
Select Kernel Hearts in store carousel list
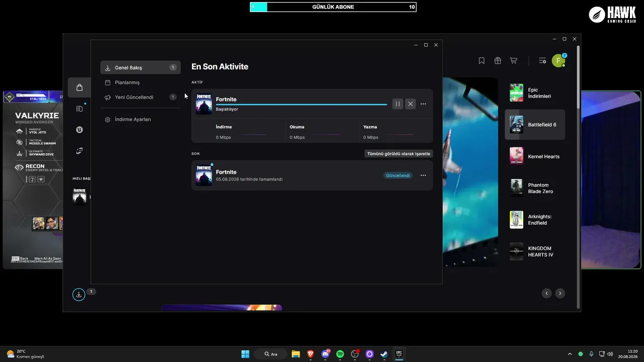coord(535,156)
